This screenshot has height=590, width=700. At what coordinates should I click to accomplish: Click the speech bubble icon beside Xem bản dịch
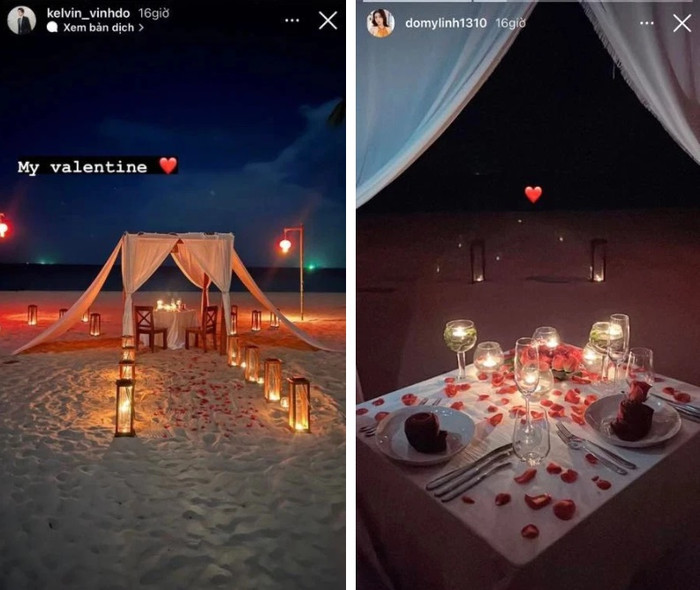pyautogui.click(x=52, y=28)
